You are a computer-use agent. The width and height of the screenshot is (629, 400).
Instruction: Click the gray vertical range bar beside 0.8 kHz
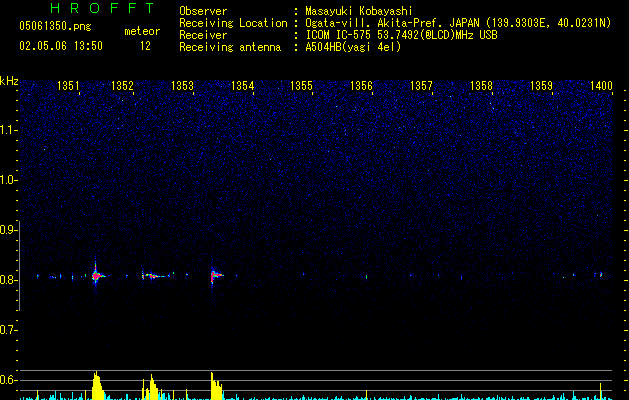click(20, 266)
